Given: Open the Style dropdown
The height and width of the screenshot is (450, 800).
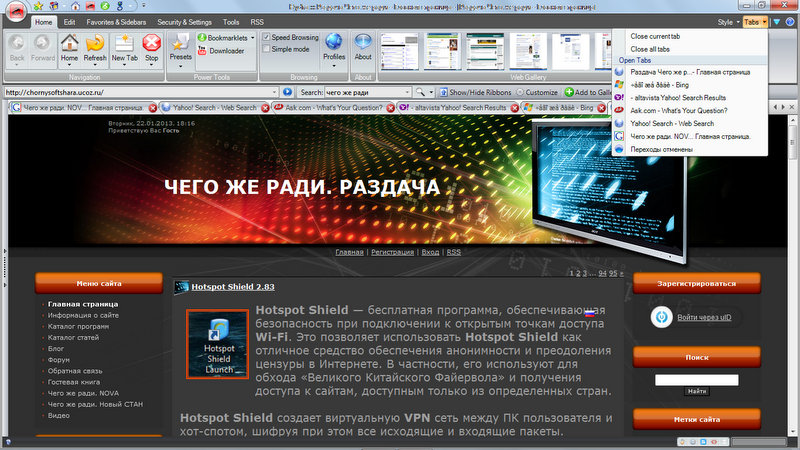Looking at the screenshot, I should 728,22.
